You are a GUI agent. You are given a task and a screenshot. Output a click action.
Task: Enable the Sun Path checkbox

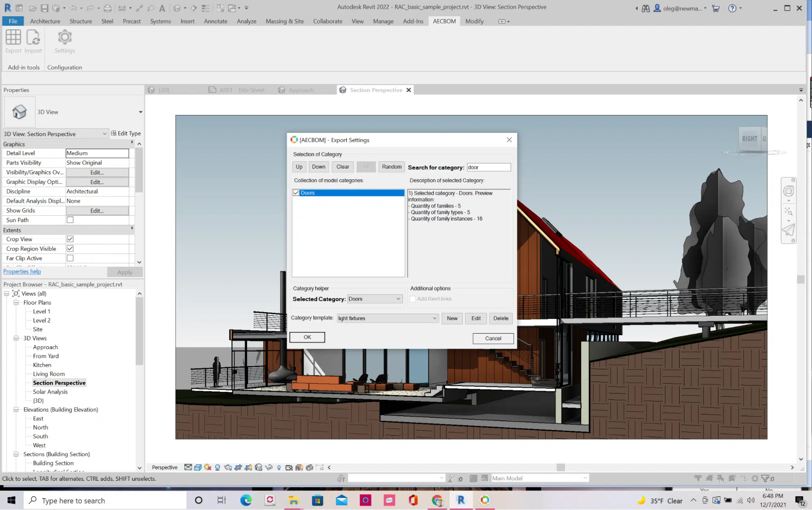70,220
